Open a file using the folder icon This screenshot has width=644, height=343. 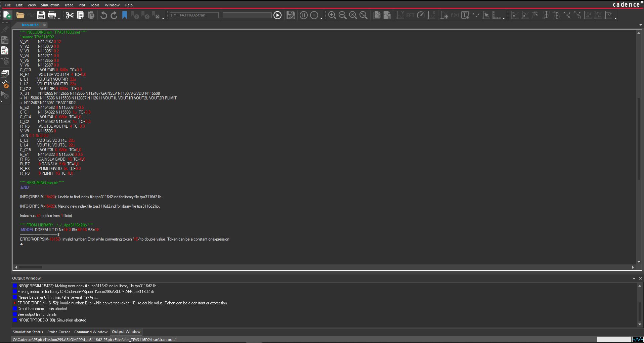pyautogui.click(x=20, y=15)
